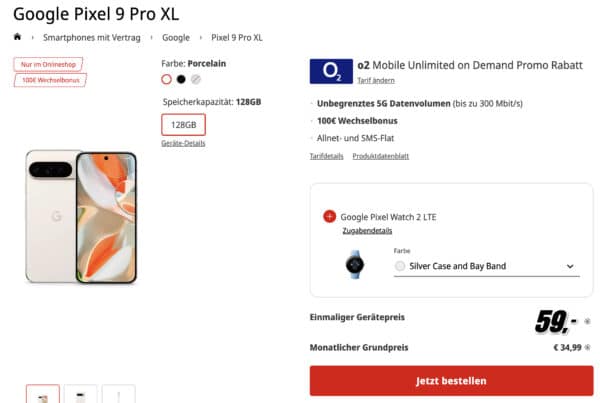The width and height of the screenshot is (600, 403).
Task: Click the red plus icon beside Pixel Watch
Action: [x=330, y=216]
